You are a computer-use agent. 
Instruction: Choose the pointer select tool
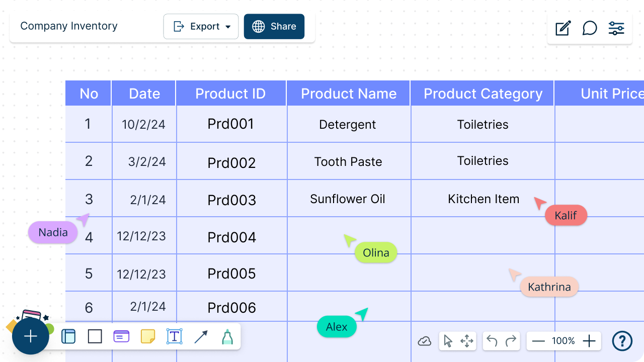[x=448, y=341]
